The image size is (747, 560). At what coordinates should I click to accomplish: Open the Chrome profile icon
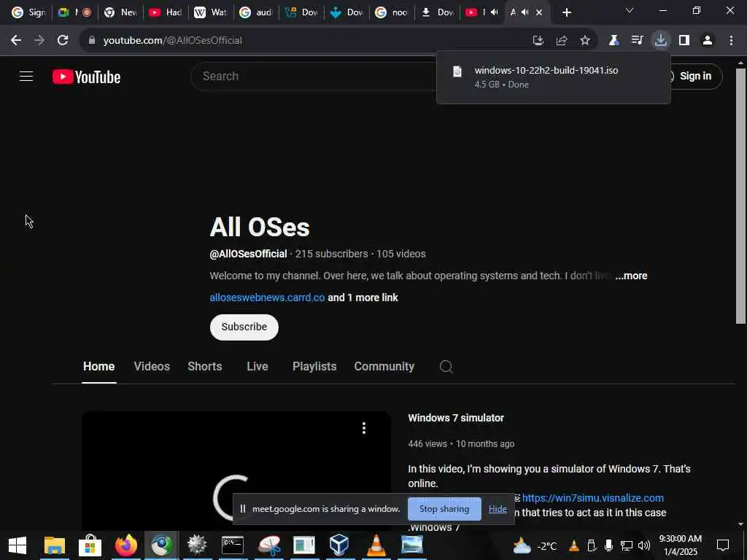coord(708,41)
